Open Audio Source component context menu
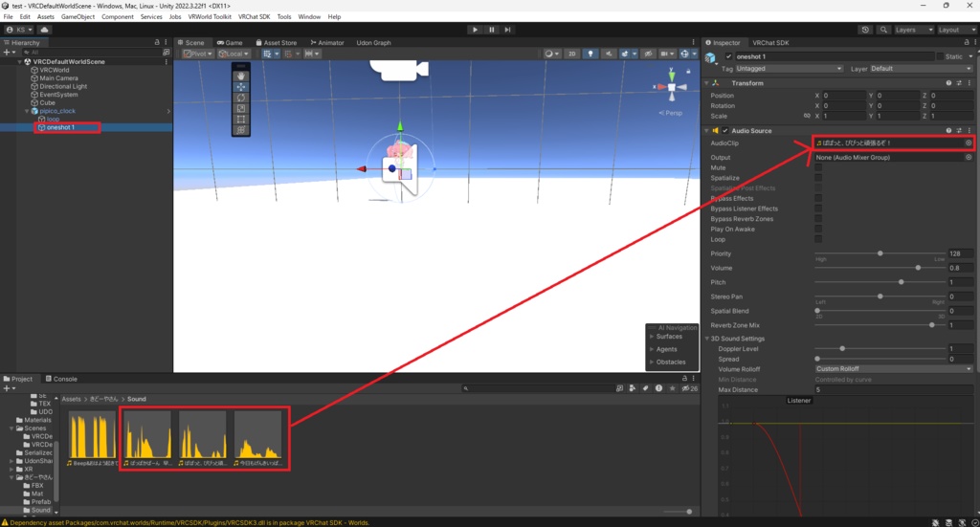Viewport: 980px width, 527px height. pos(969,130)
